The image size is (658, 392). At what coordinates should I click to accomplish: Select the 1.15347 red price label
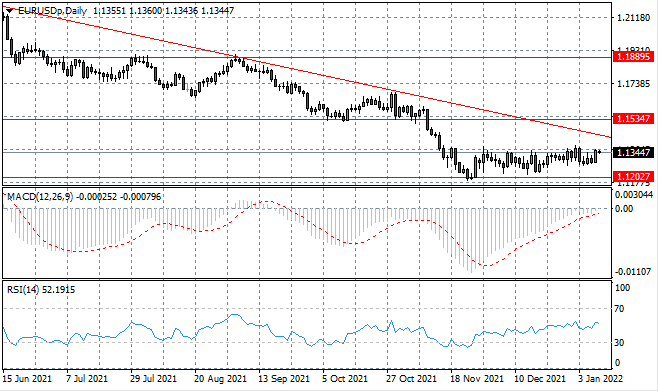(x=634, y=118)
